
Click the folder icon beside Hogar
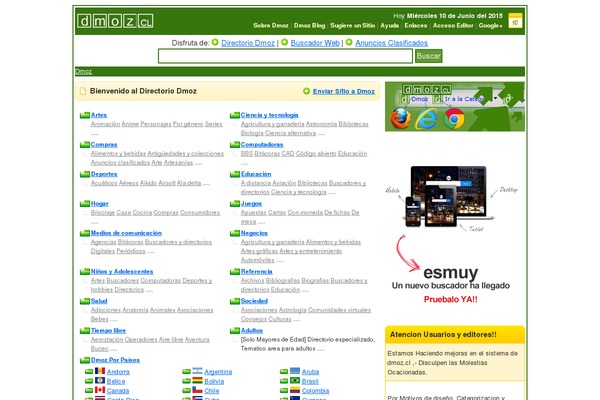point(85,203)
